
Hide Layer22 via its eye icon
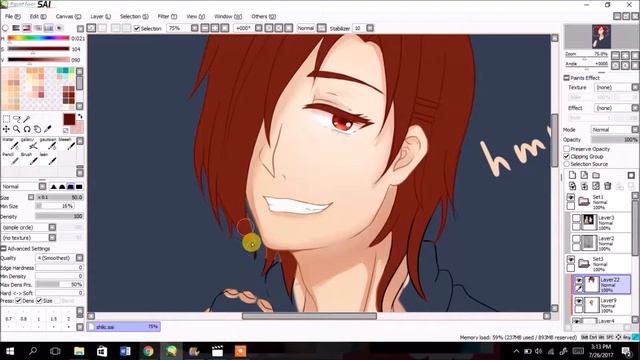(579, 280)
